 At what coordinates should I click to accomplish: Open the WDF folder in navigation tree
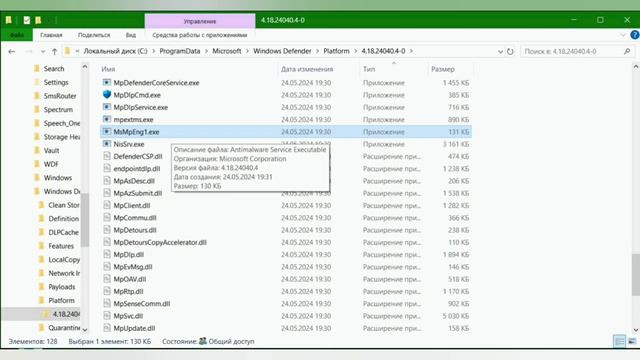(51, 164)
